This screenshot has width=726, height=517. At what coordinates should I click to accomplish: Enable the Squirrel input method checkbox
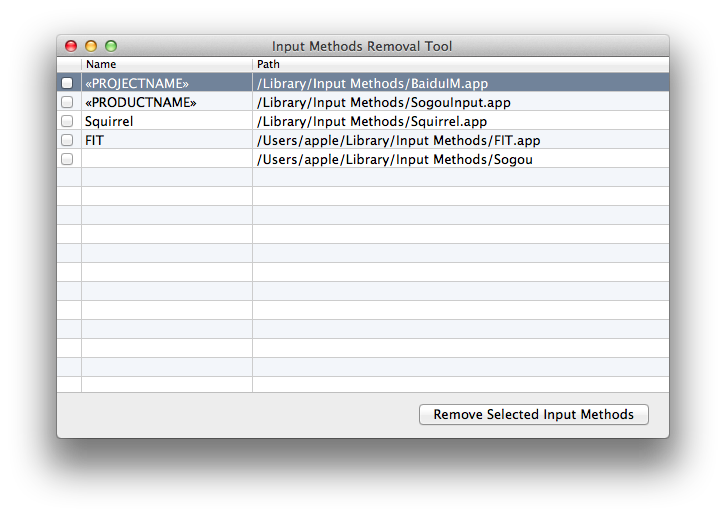(67, 121)
